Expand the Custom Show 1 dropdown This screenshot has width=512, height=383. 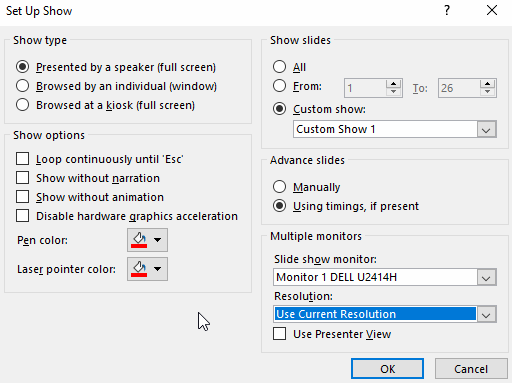[x=486, y=129]
